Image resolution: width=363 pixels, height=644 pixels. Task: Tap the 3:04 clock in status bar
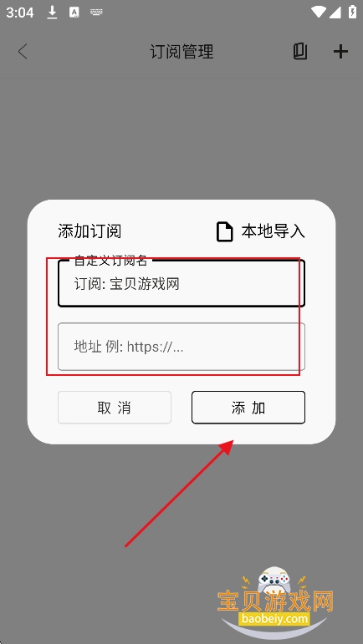coord(20,13)
